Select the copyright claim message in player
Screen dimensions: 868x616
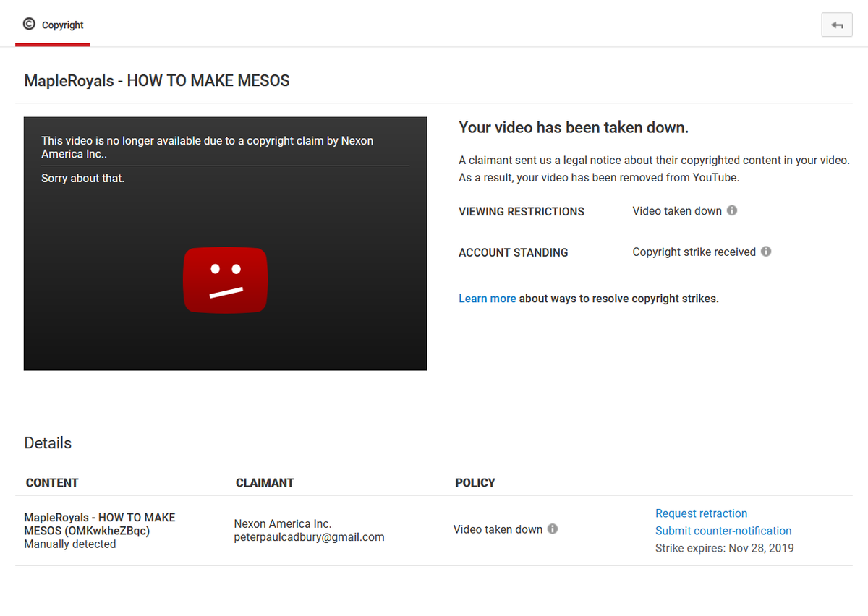(x=208, y=147)
